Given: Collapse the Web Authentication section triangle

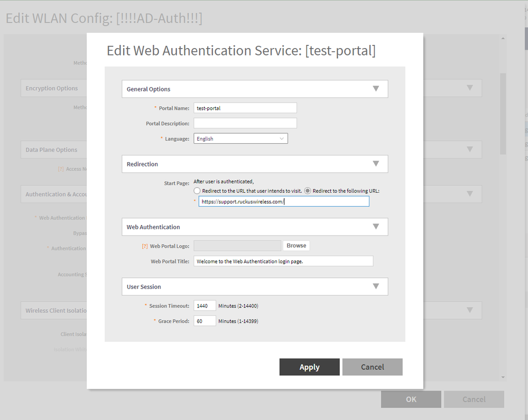Looking at the screenshot, I should point(376,227).
